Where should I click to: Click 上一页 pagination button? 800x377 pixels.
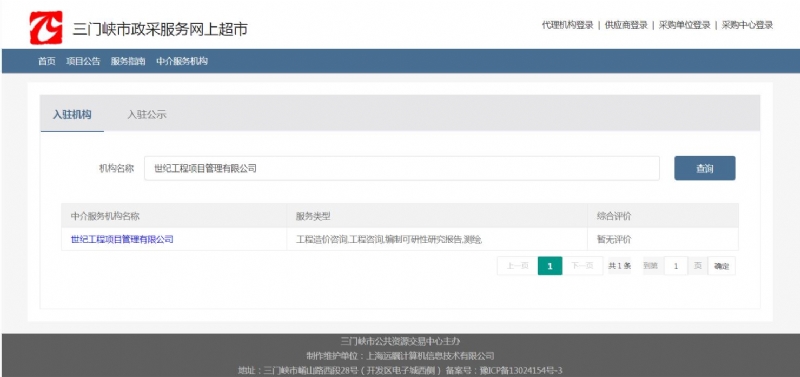click(x=517, y=266)
